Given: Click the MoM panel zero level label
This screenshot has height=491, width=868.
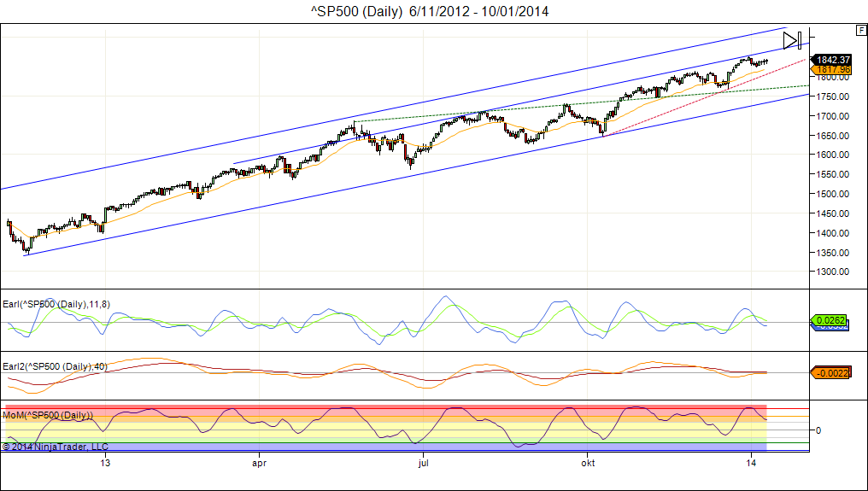Looking at the screenshot, I should pyautogui.click(x=818, y=430).
